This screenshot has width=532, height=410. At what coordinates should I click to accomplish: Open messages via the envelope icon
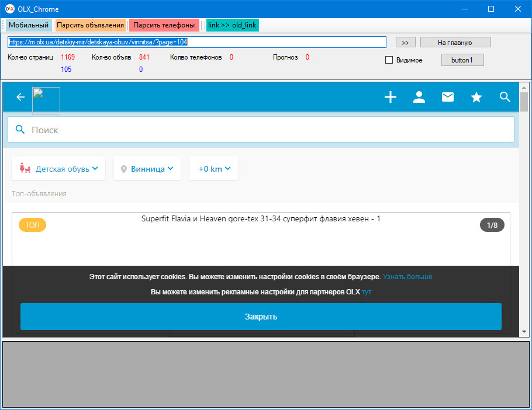pyautogui.click(x=448, y=97)
